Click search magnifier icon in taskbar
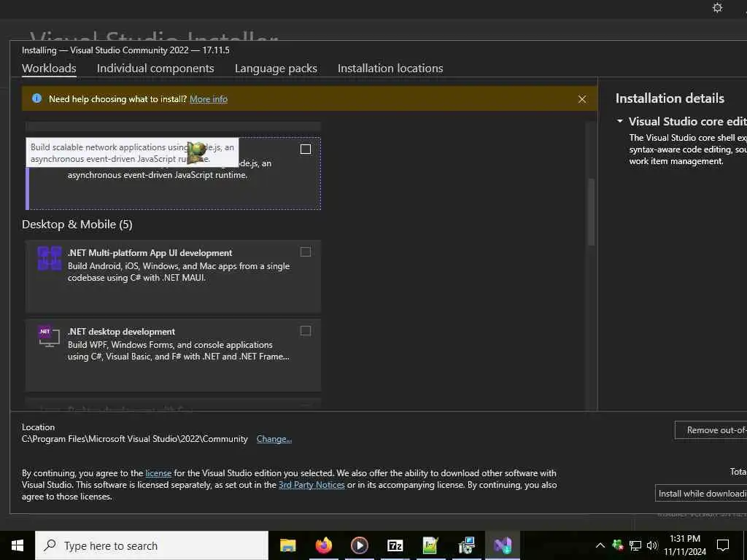The height and width of the screenshot is (560, 747). pyautogui.click(x=50, y=545)
